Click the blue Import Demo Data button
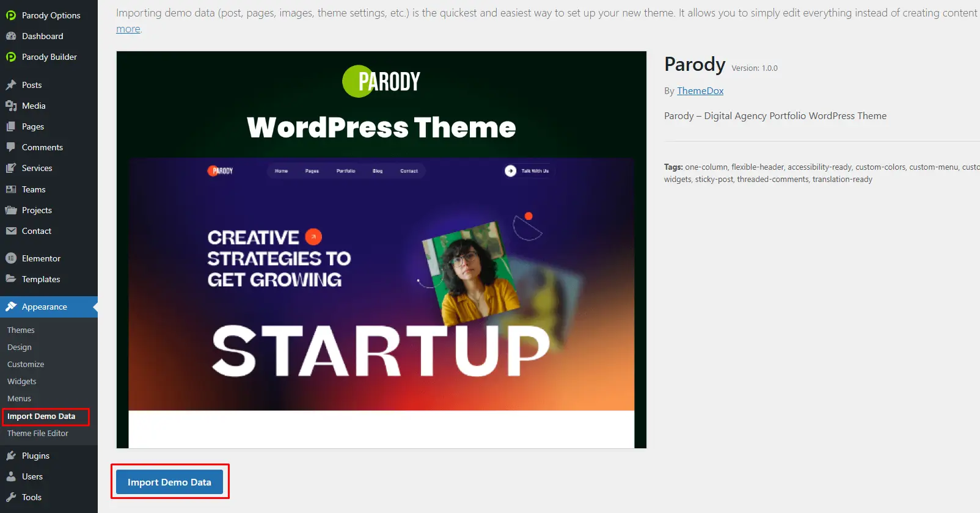 (x=169, y=482)
